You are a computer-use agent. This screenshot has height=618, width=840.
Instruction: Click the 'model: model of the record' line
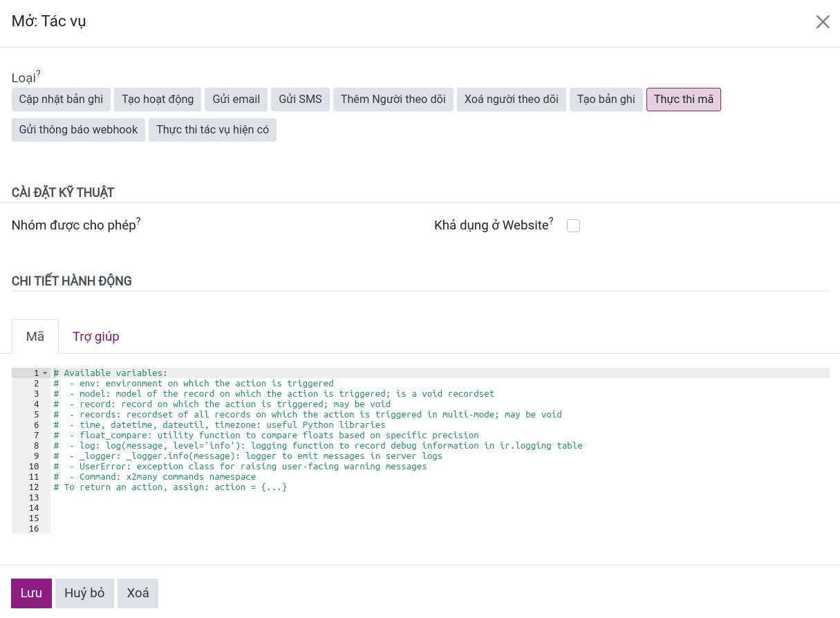tap(274, 394)
